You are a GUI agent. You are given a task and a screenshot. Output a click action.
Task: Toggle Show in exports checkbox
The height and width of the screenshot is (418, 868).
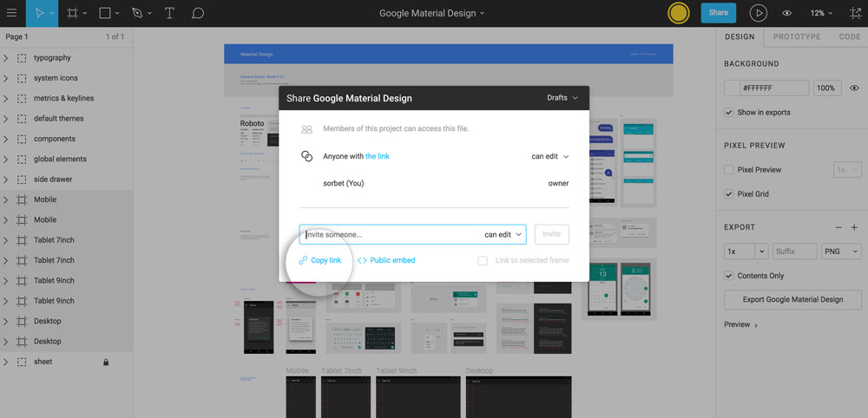click(729, 112)
